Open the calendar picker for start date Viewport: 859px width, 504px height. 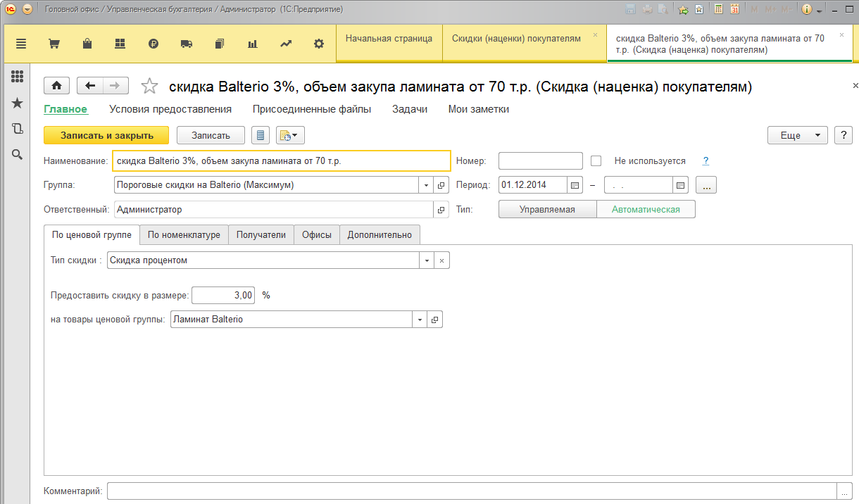tap(575, 185)
